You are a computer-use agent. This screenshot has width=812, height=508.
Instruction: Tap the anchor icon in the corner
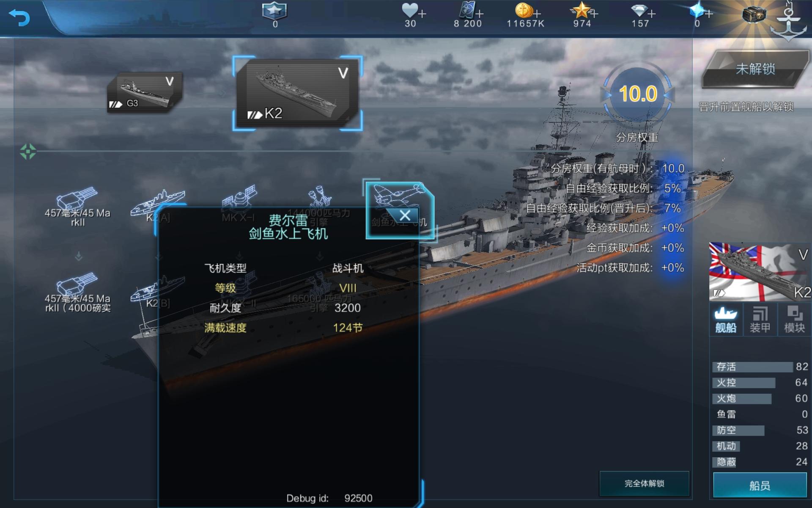point(789,21)
